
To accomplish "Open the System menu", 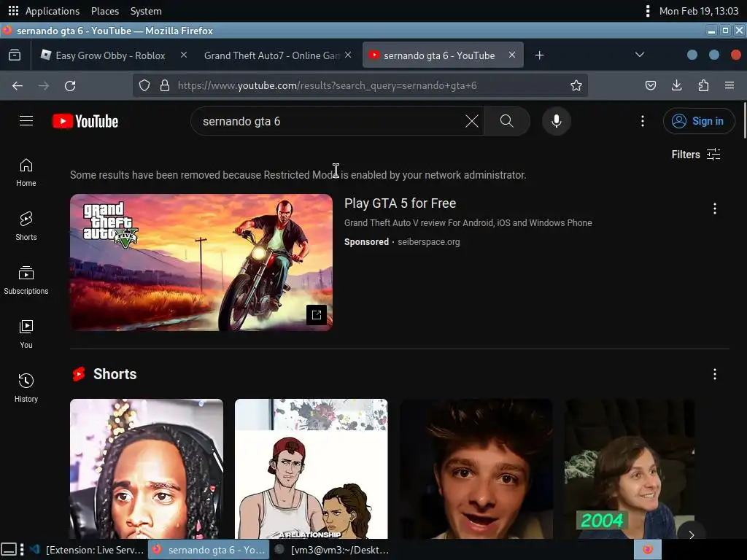I will pyautogui.click(x=146, y=11).
